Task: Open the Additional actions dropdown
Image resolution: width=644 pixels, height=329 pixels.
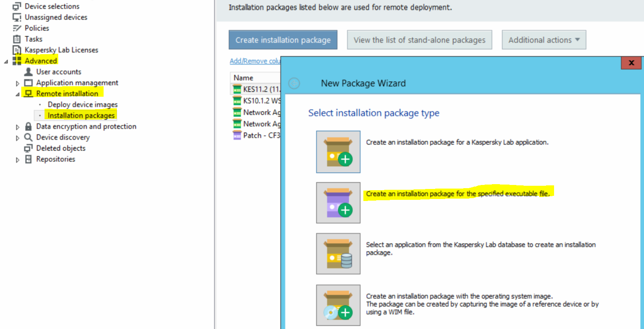Action: (544, 40)
